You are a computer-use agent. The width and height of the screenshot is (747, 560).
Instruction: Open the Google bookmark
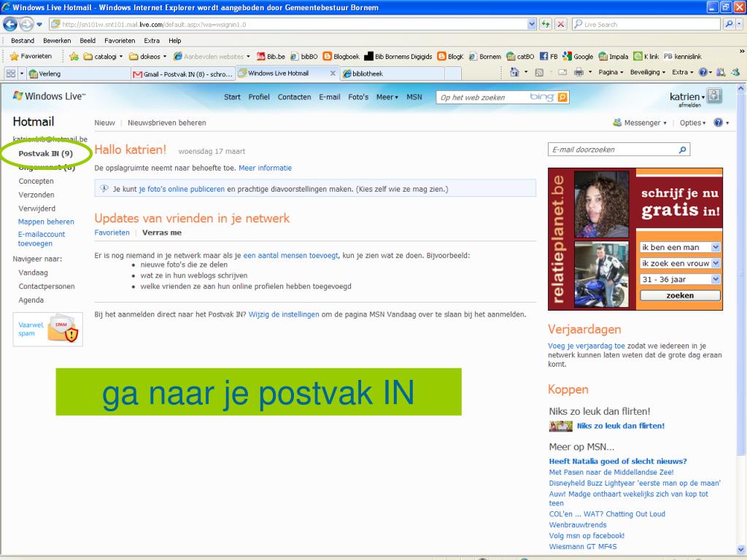point(578,56)
